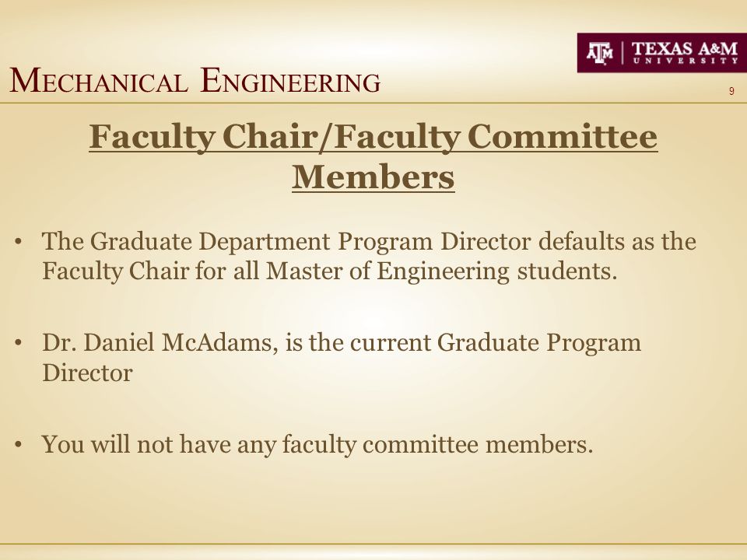Click the words 'Graduate Program' in second bullet
This screenshot has width=747, height=560.
(x=538, y=343)
